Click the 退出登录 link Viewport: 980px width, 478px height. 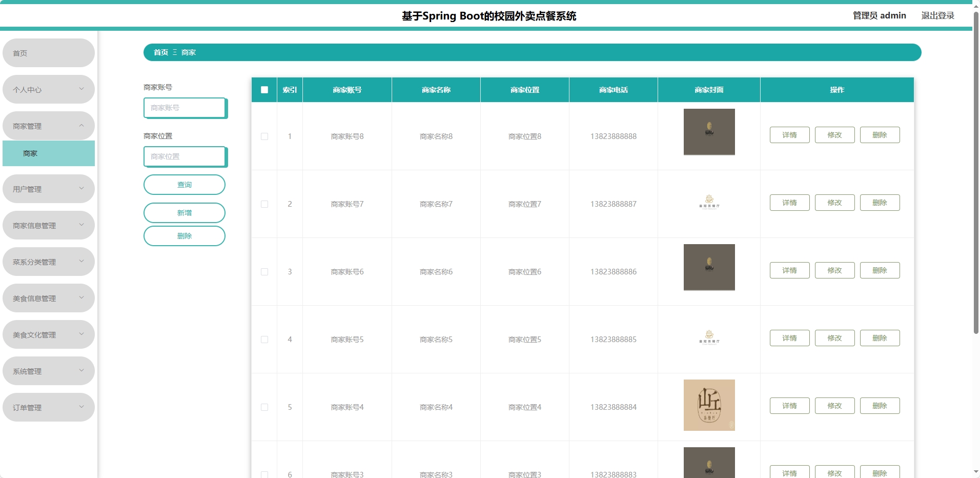pyautogui.click(x=937, y=15)
